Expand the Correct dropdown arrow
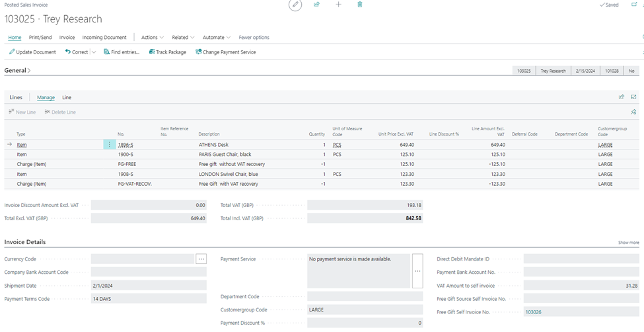Viewport: 644px width, 332px height. (x=94, y=52)
